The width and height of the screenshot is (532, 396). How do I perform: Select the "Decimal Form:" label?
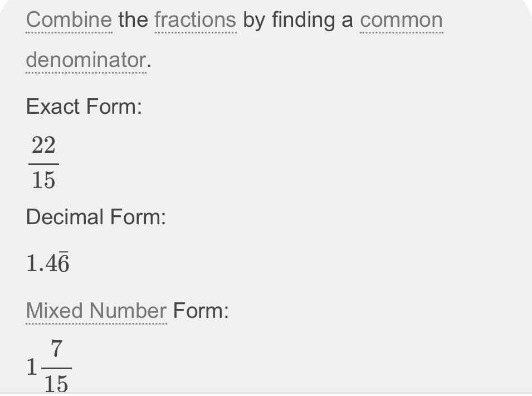pos(96,216)
